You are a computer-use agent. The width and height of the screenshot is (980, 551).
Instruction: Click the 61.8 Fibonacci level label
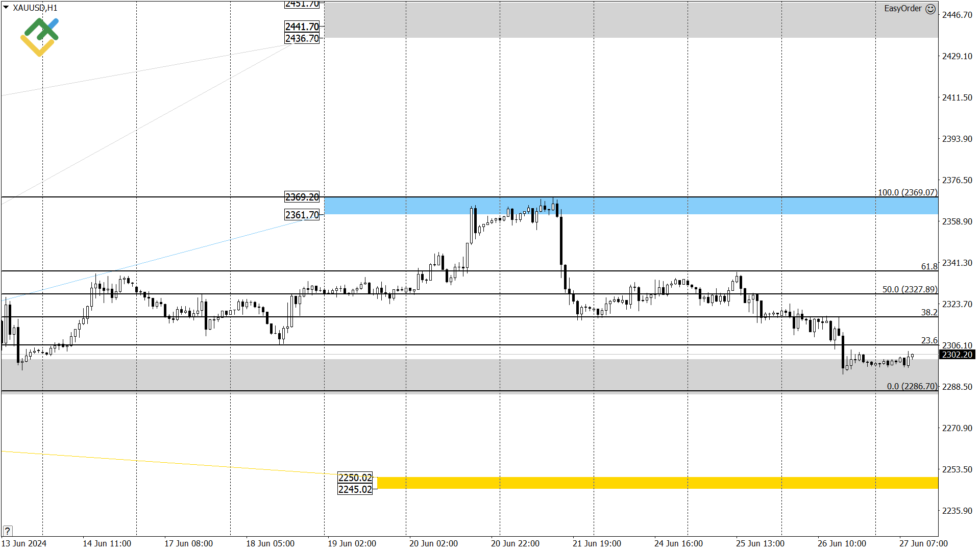(x=929, y=266)
